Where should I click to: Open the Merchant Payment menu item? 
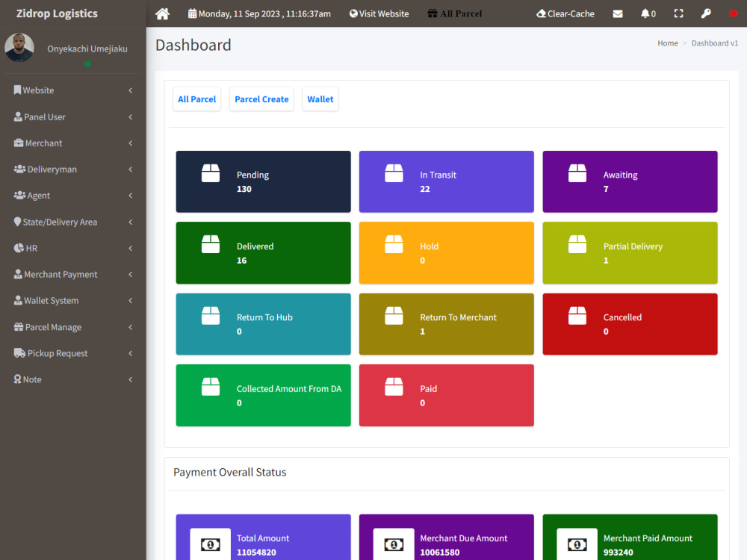pos(73,274)
